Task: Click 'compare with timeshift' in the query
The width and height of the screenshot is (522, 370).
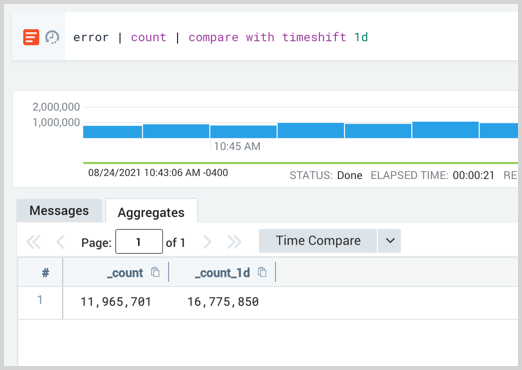Action: tap(267, 37)
